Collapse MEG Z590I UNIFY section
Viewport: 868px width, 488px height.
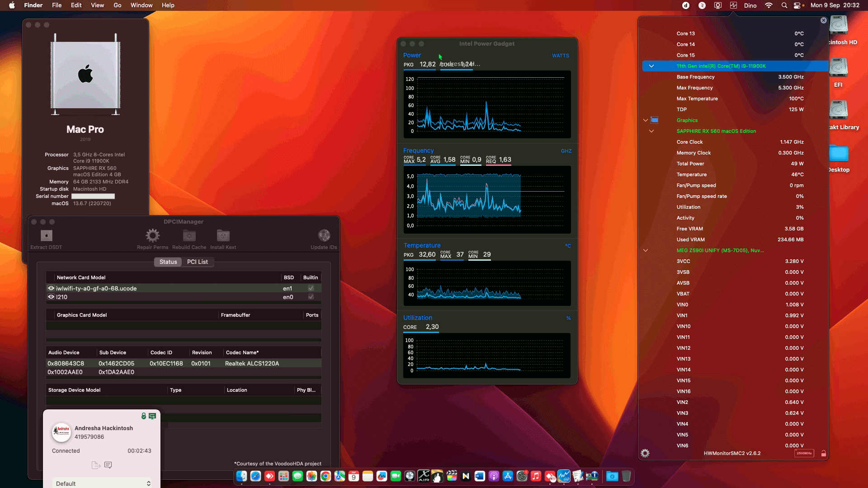646,250
